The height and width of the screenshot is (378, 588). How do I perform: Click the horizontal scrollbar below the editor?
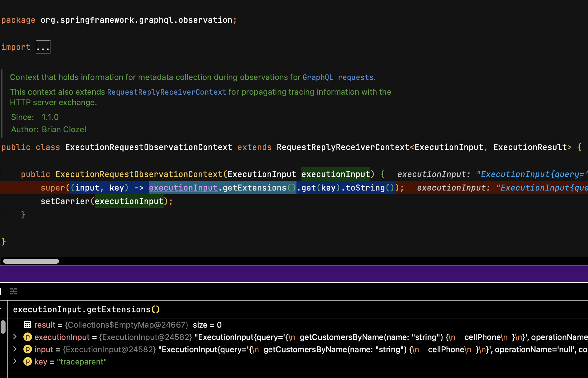click(30, 261)
